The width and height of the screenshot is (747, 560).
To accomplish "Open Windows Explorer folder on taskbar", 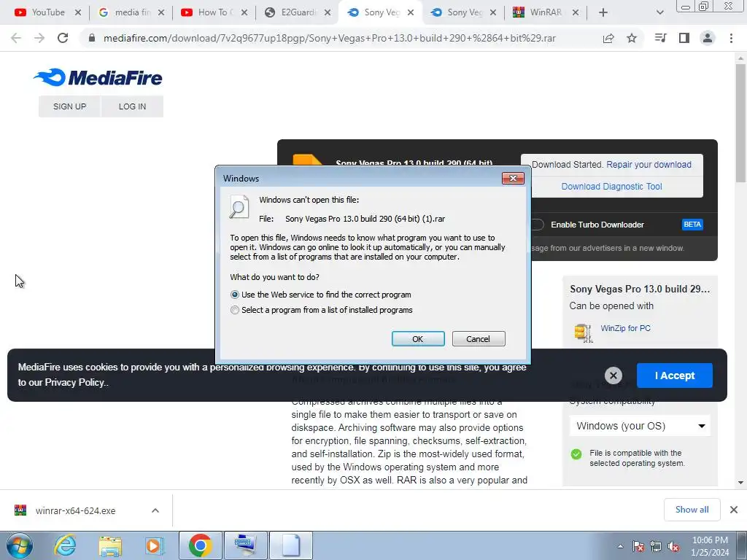I will [110, 545].
